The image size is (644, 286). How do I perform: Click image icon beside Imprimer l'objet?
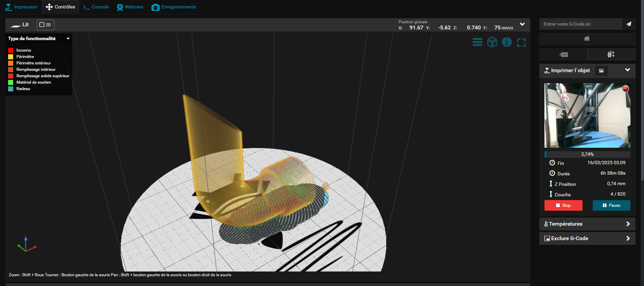click(601, 70)
